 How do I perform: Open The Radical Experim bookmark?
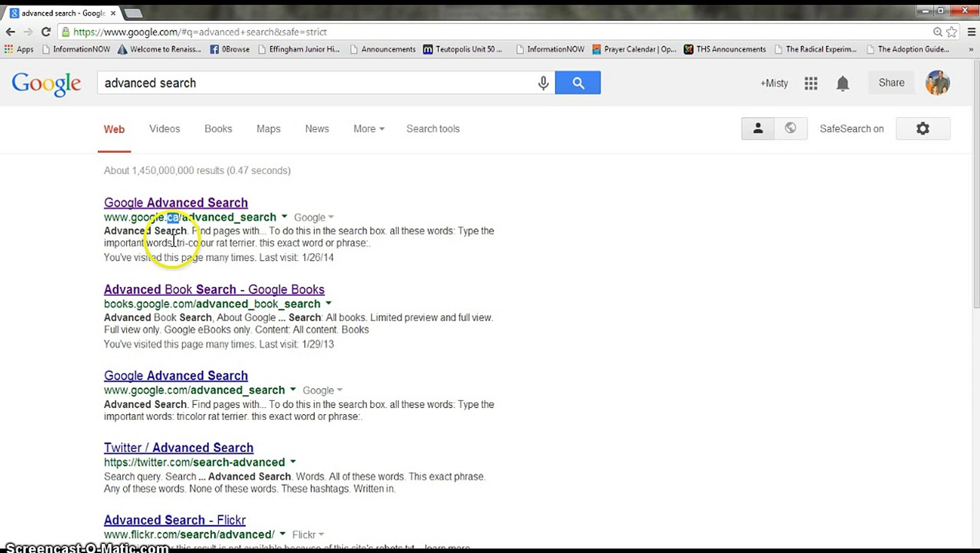(816, 49)
